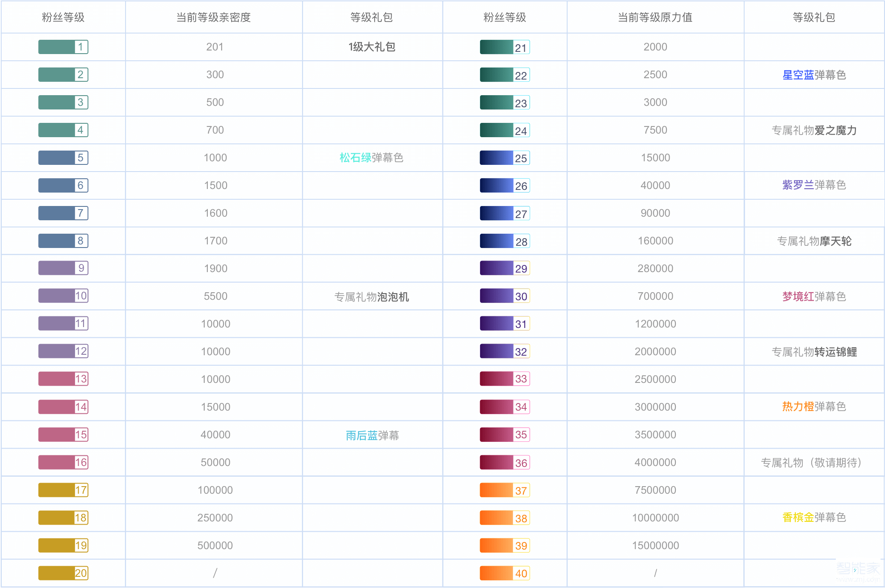Image resolution: width=885 pixels, height=588 pixels.
Task: Select the 专属礼物泡泡机 gift entry
Action: tap(372, 296)
